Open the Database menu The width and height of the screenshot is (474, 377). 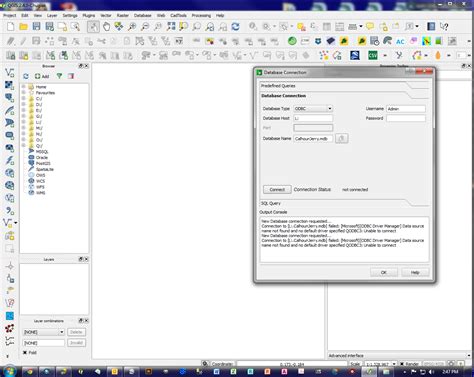143,16
